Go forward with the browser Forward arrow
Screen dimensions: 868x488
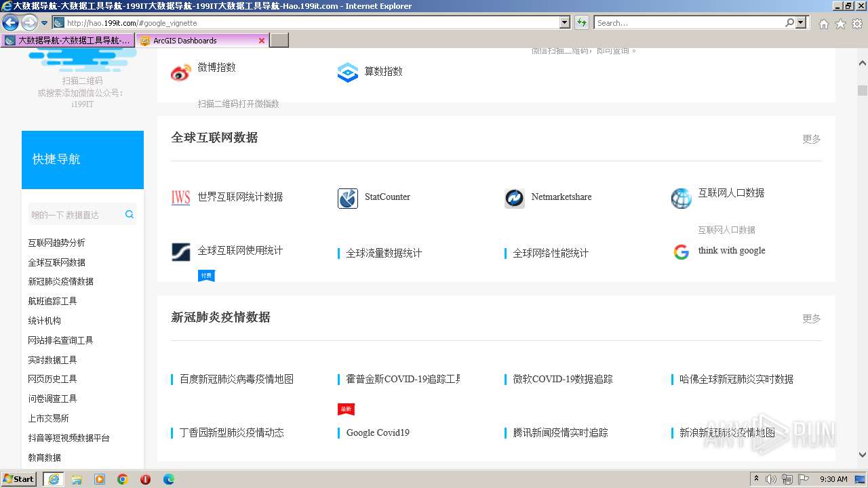(x=29, y=22)
